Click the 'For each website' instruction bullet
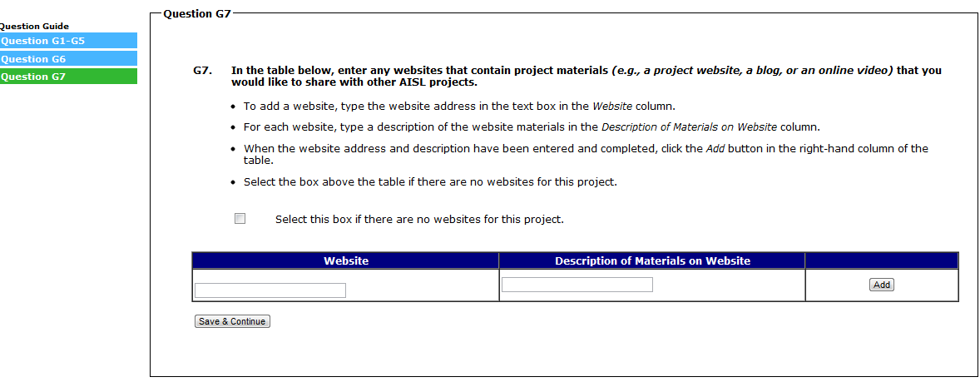Screen dimensions: 980x382 [x=532, y=127]
